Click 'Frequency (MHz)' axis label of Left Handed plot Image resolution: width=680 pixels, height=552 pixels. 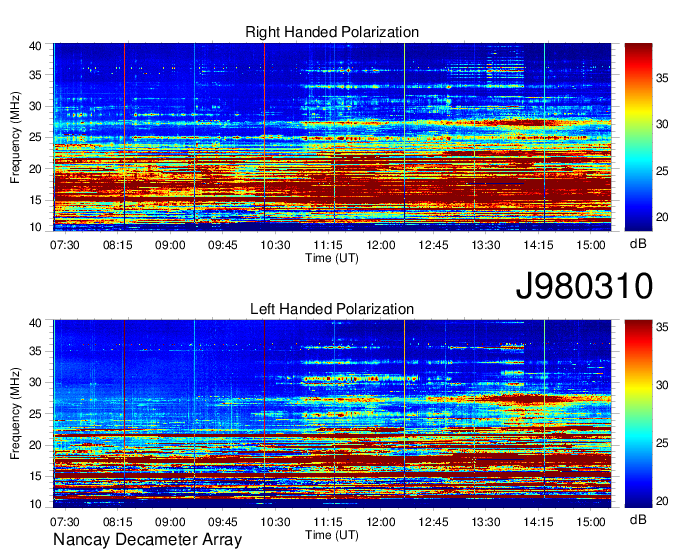click(x=15, y=414)
